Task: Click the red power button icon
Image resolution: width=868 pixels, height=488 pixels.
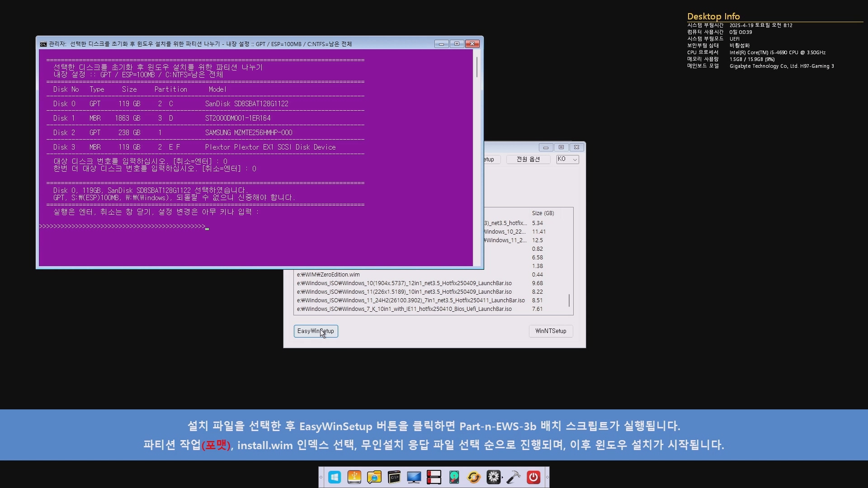Action: click(533, 477)
